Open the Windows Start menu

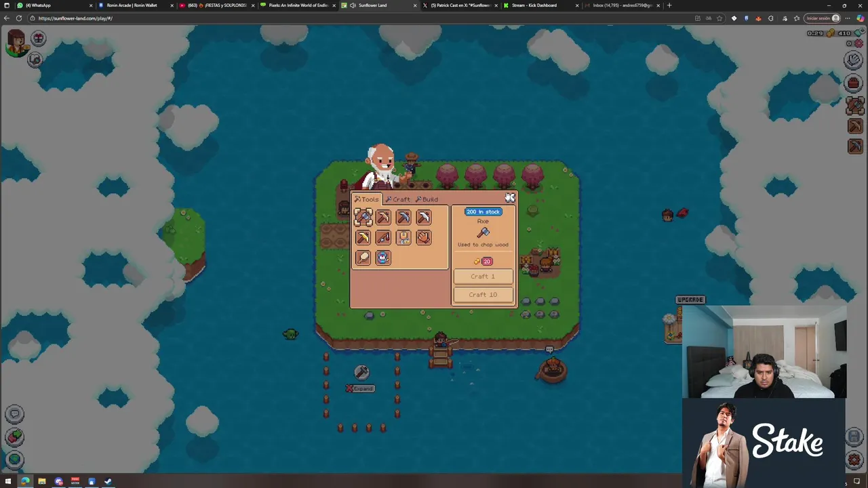click(x=7, y=481)
